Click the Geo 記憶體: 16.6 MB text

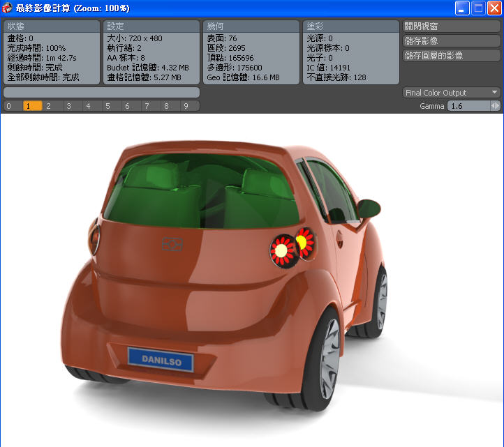point(244,77)
